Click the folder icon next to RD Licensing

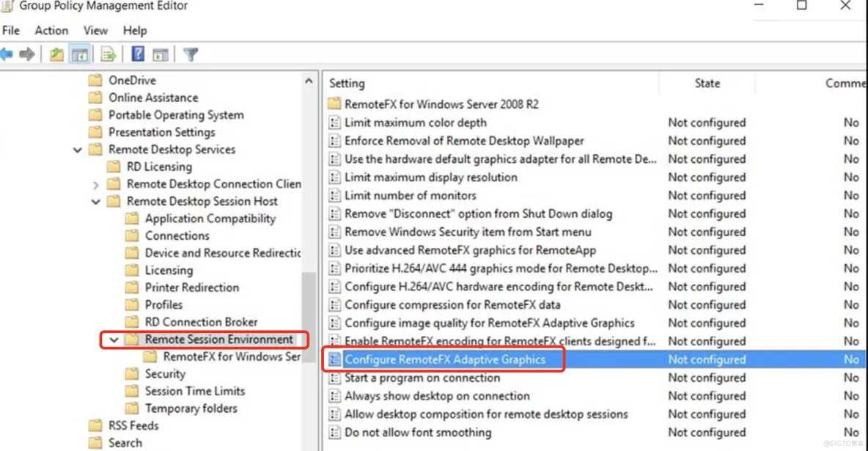tap(114, 166)
